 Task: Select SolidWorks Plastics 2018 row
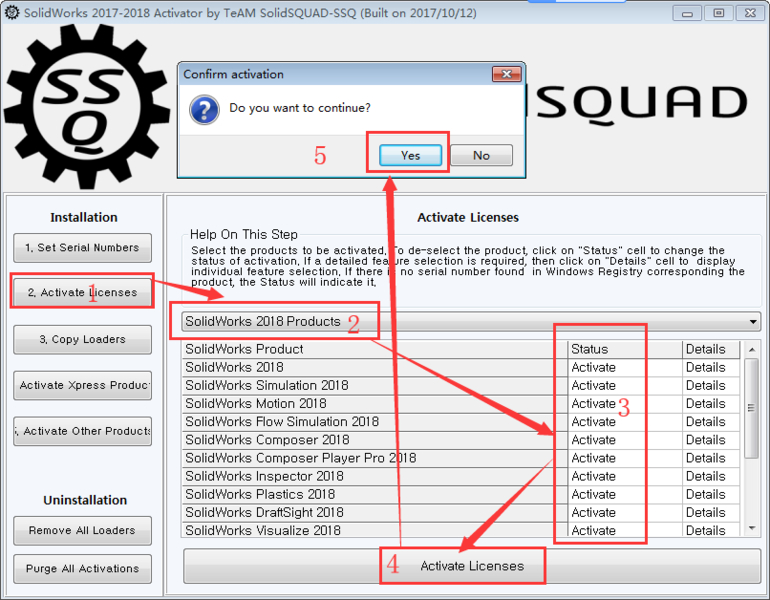click(x=375, y=494)
